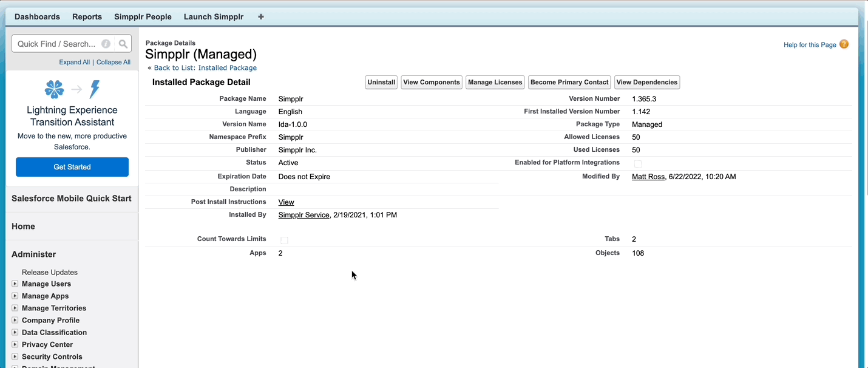Click the Administer sidebar heading

[33, 254]
